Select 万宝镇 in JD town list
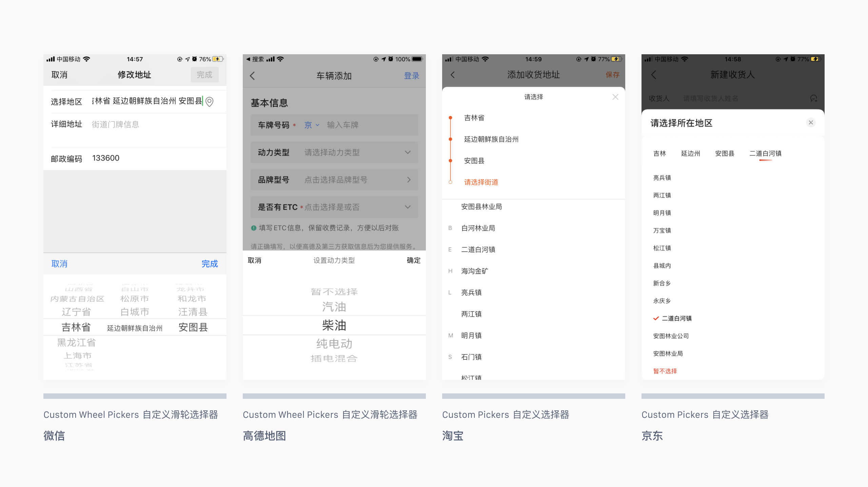Screen dimensions: 868x487 [x=662, y=231]
